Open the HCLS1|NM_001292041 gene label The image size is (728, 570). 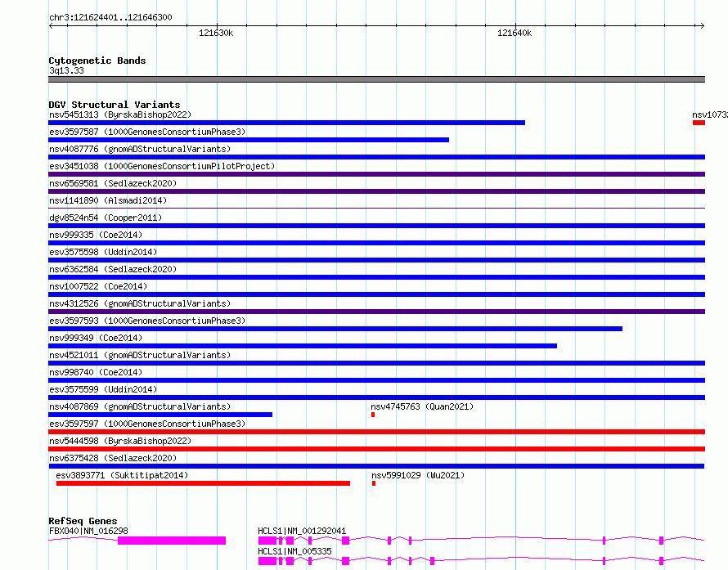coord(302,531)
